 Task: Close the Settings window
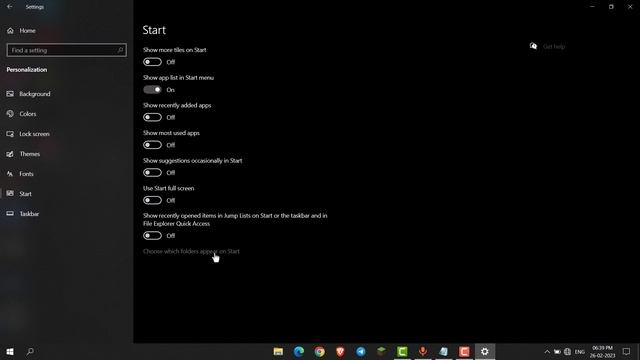pyautogui.click(x=630, y=7)
